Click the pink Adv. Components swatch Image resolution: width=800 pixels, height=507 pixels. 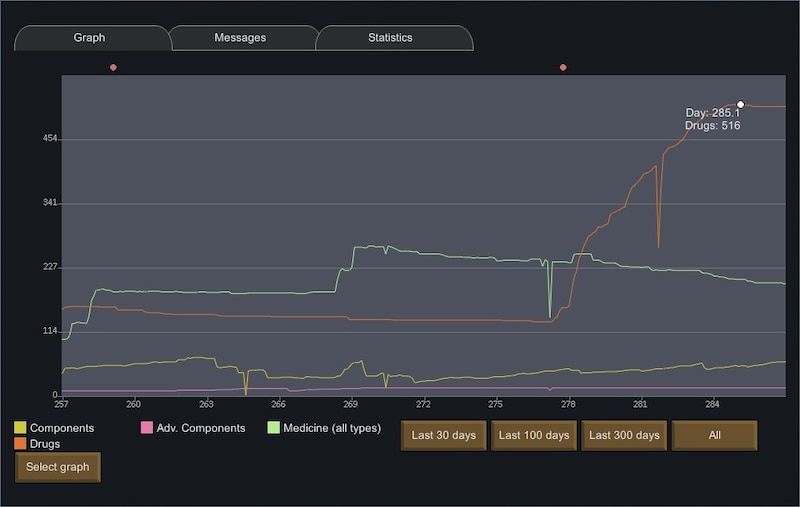coord(147,427)
